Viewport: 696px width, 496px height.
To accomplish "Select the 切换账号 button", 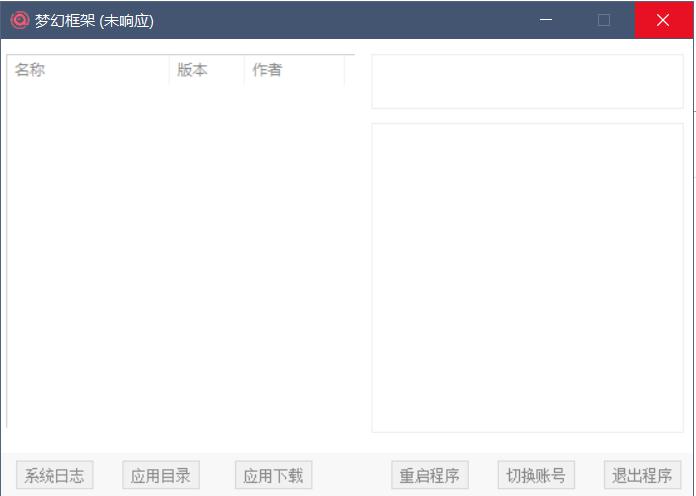I will [536, 475].
